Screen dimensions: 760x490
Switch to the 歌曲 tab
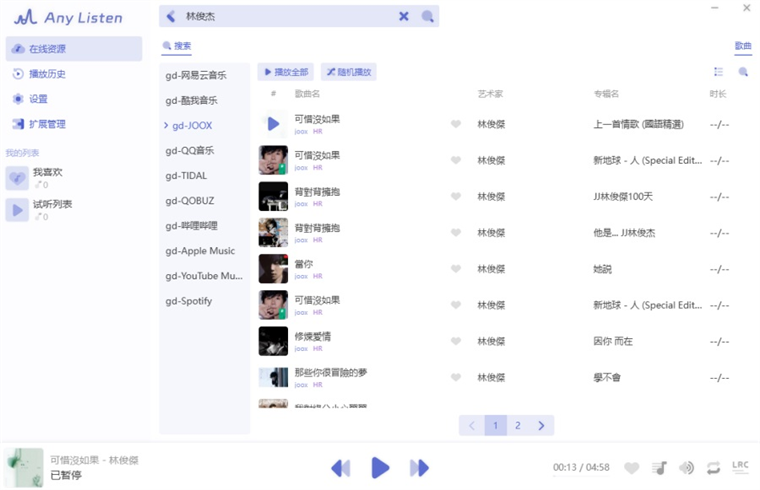(x=743, y=46)
